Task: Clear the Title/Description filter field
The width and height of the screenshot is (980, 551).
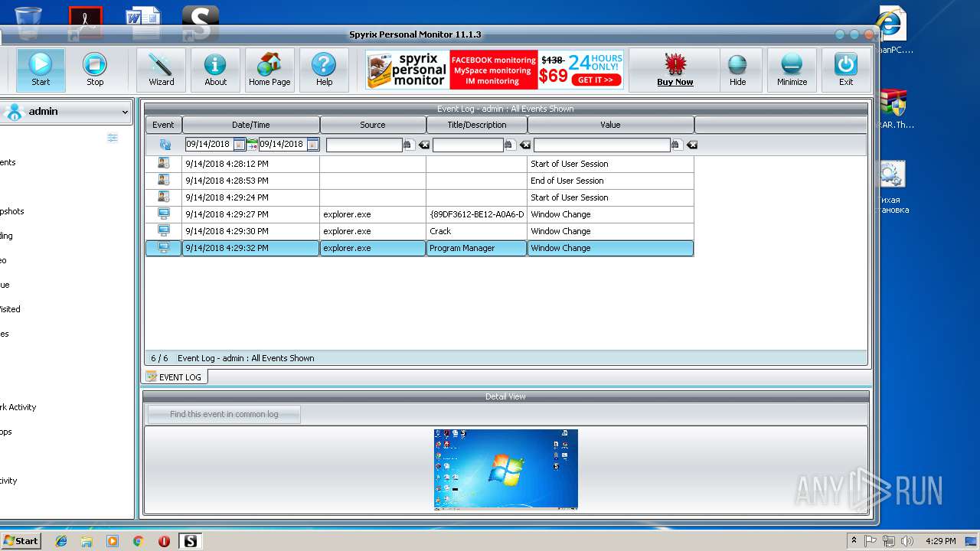Action: click(x=524, y=145)
